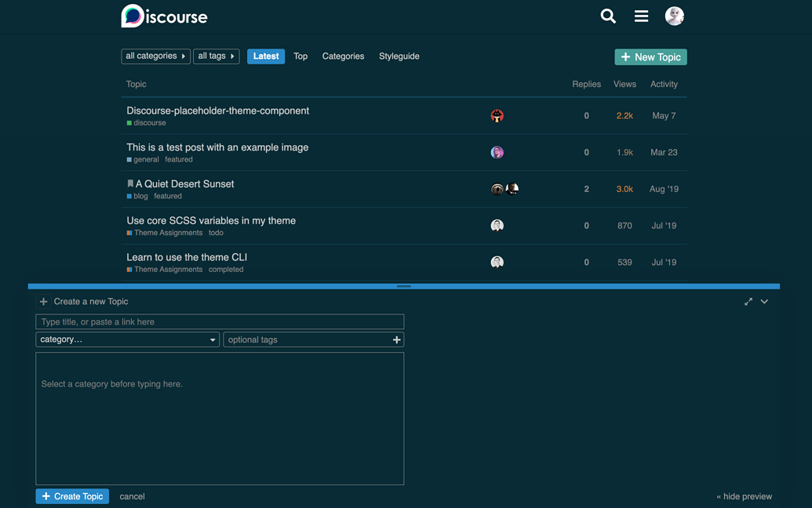The image size is (812, 508).
Task: Open search with the magnifying glass icon
Action: point(608,16)
